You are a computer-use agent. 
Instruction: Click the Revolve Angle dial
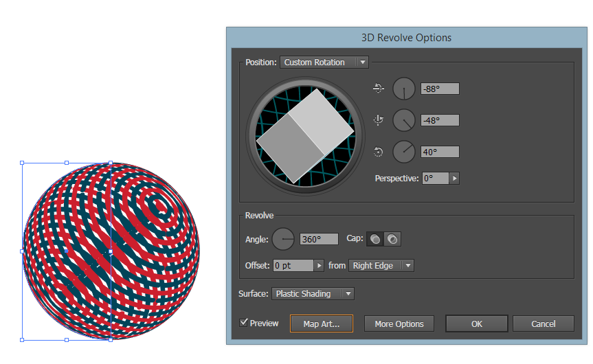[283, 239]
